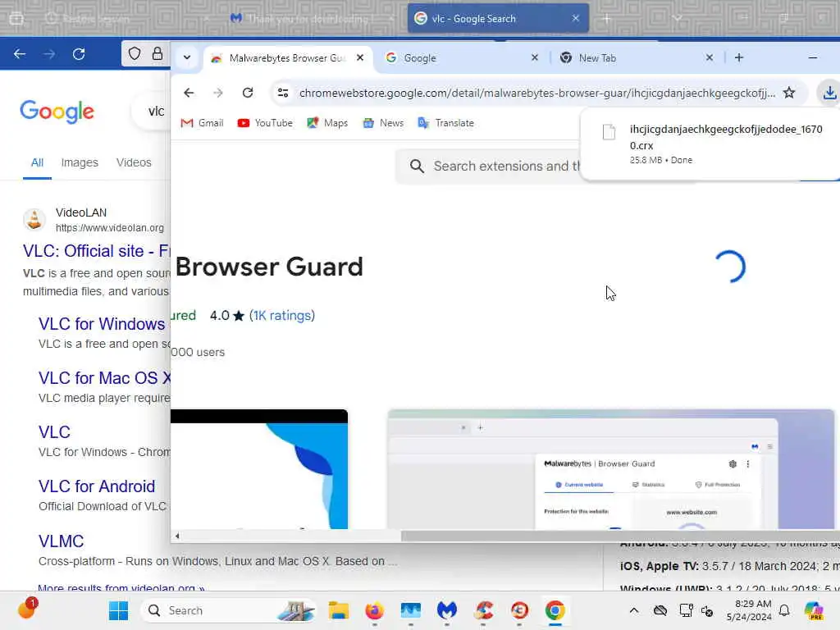
Task: Click VideoLAN cone favicon
Action: click(34, 220)
